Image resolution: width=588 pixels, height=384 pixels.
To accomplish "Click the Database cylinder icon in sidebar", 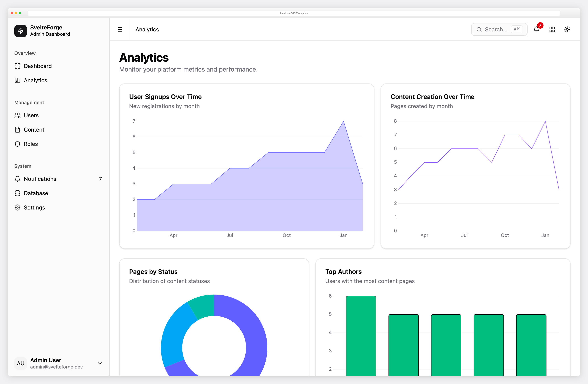I will click(17, 193).
